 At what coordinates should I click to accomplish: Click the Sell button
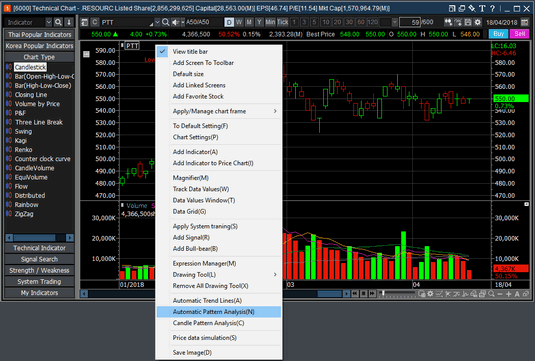[519, 34]
